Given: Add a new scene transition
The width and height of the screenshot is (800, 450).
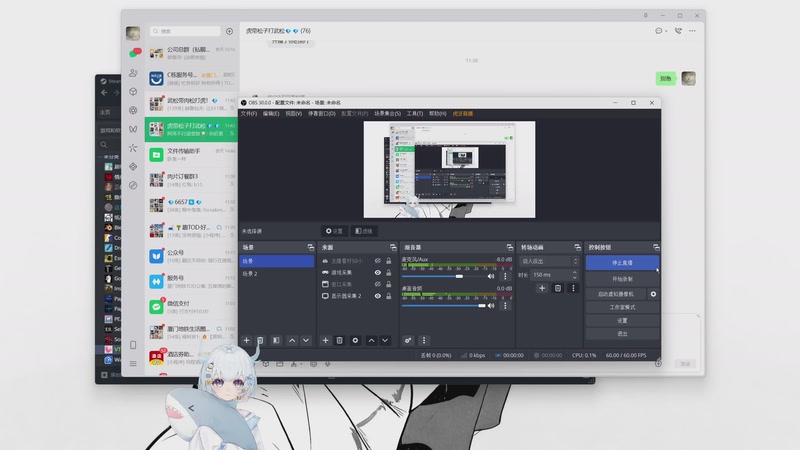Looking at the screenshot, I should click(542, 288).
